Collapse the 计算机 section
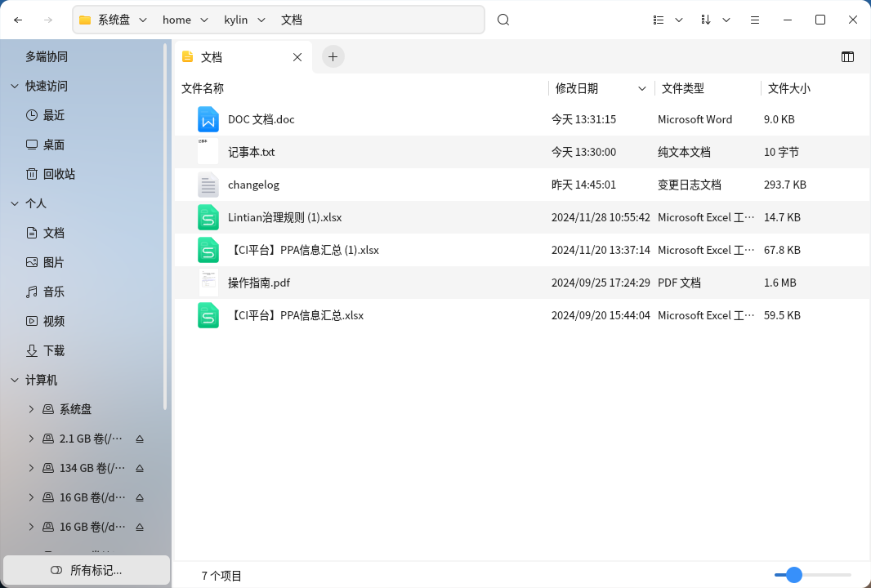871x588 pixels. tap(15, 381)
